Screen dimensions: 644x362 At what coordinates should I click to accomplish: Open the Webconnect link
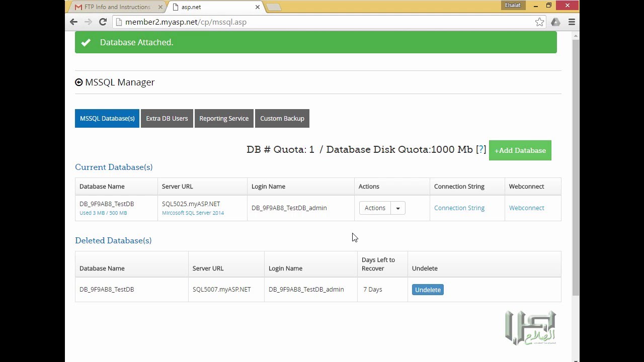tap(526, 208)
